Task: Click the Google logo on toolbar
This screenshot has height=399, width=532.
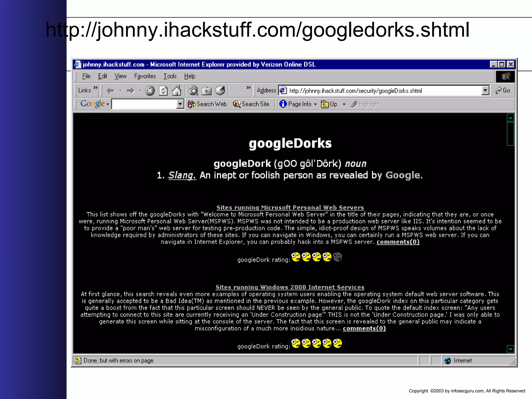Action: [x=92, y=104]
